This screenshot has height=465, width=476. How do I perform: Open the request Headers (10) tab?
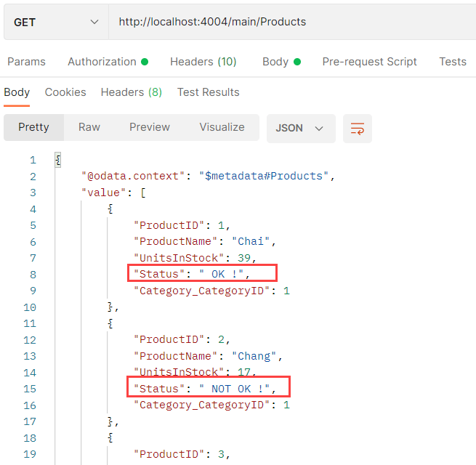point(203,62)
